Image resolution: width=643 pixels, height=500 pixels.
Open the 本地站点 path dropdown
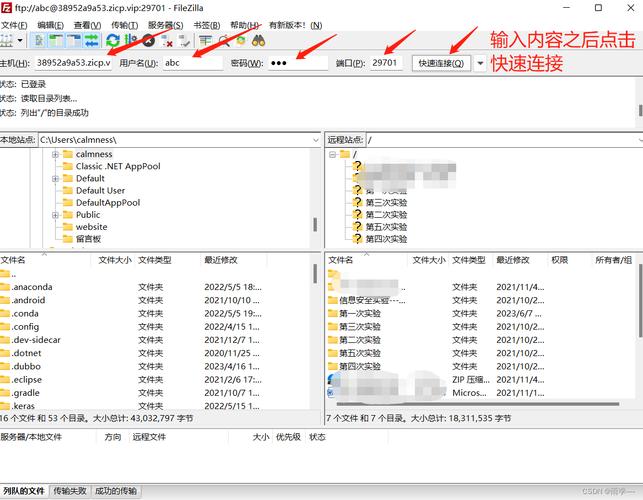click(x=315, y=140)
